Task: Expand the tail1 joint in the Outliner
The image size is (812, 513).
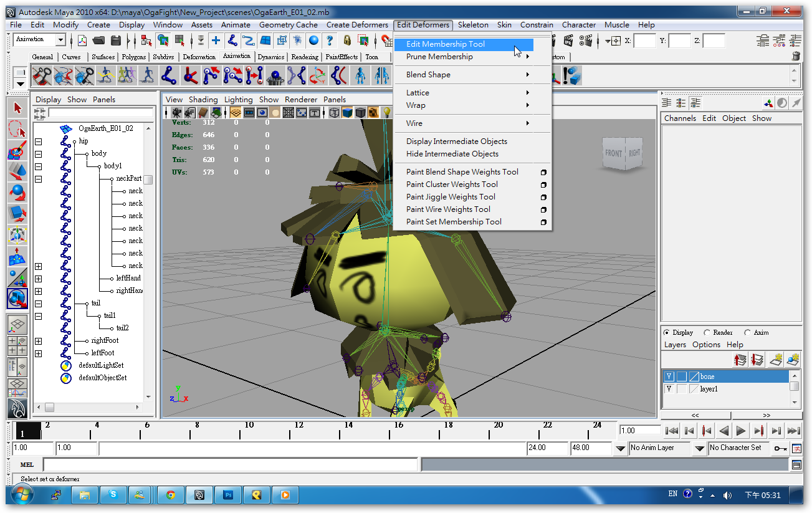Action: (x=39, y=315)
